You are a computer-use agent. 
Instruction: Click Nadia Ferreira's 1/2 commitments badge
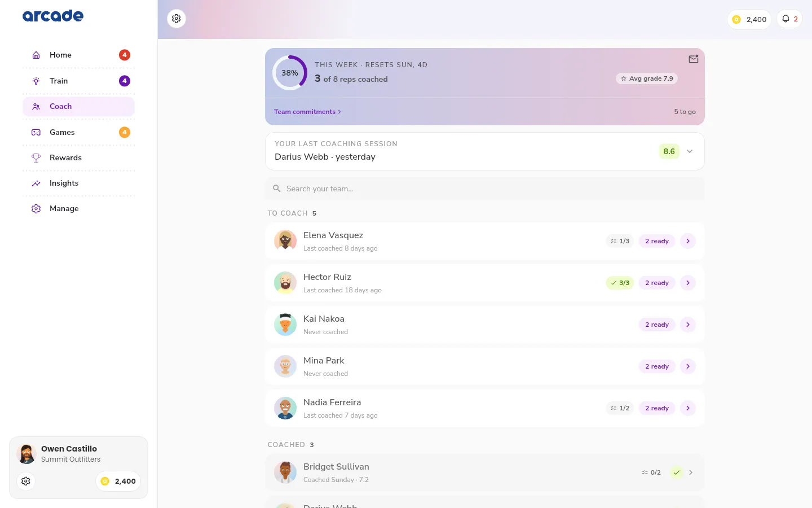(x=620, y=408)
